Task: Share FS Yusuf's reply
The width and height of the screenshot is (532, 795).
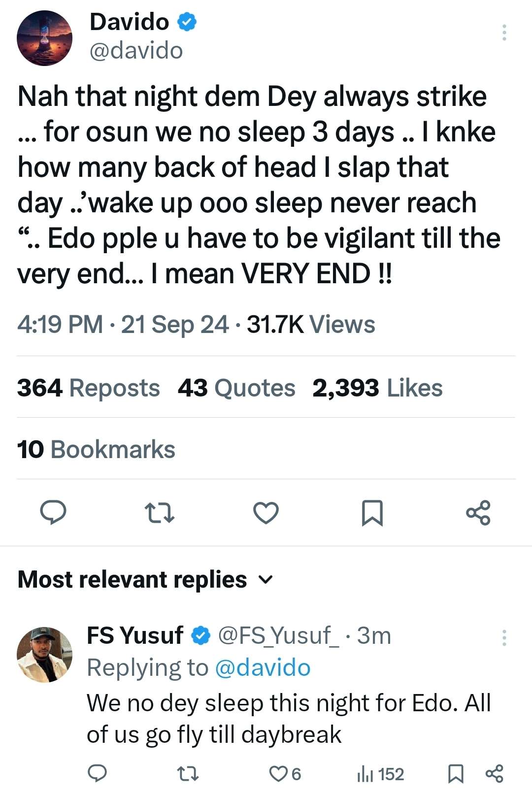Action: coord(494,774)
